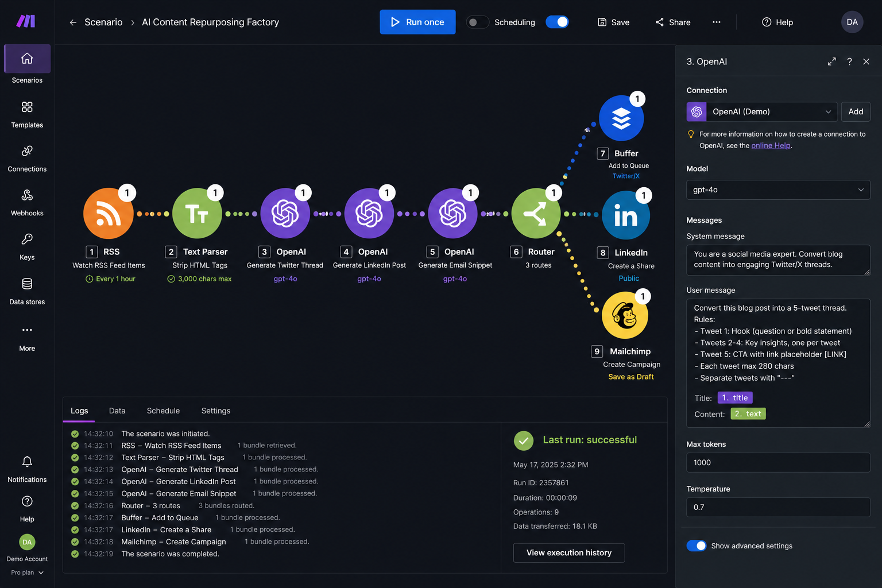Click the DA user avatar in header

click(x=852, y=22)
